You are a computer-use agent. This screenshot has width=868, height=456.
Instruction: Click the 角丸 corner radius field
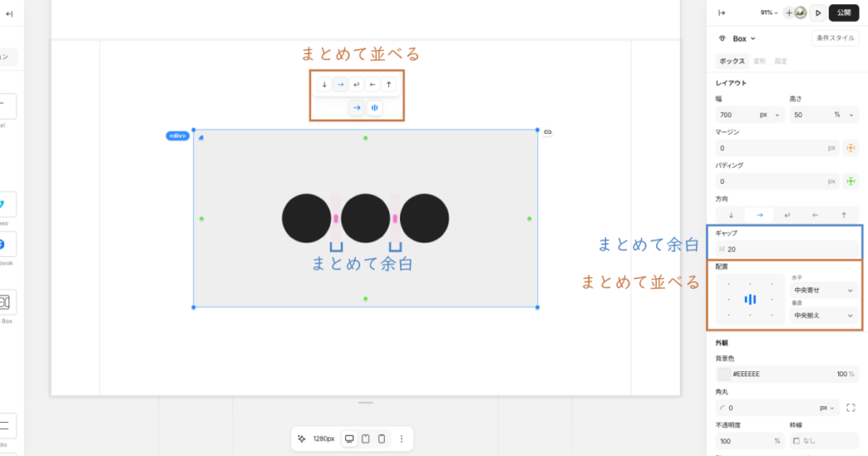766,408
